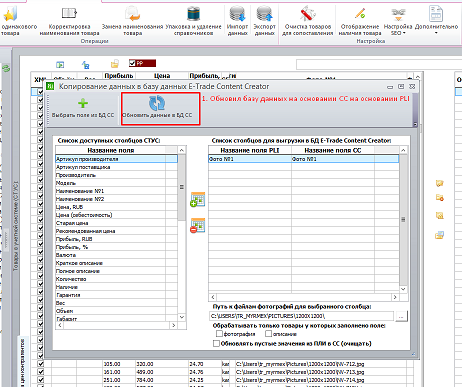Launch Импорт данных from the ribbon
The image size is (462, 387).
pyautogui.click(x=237, y=21)
